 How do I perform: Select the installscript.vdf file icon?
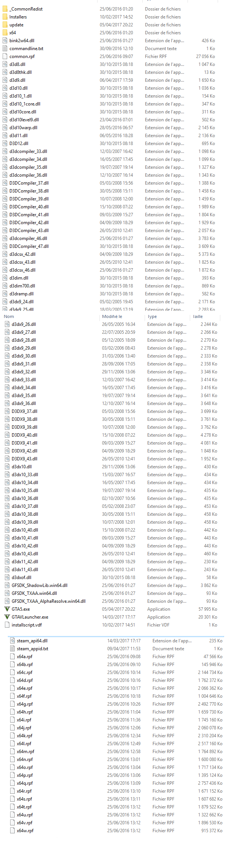pyautogui.click(x=7, y=625)
